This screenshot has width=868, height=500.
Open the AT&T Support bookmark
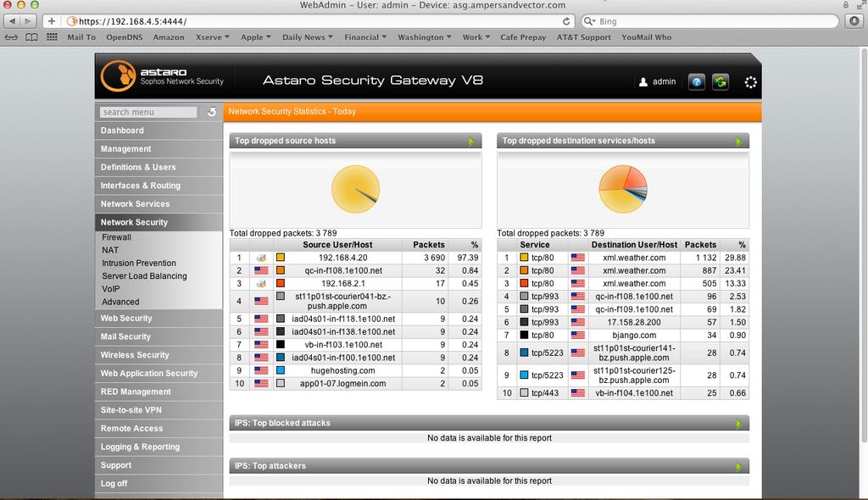(584, 37)
